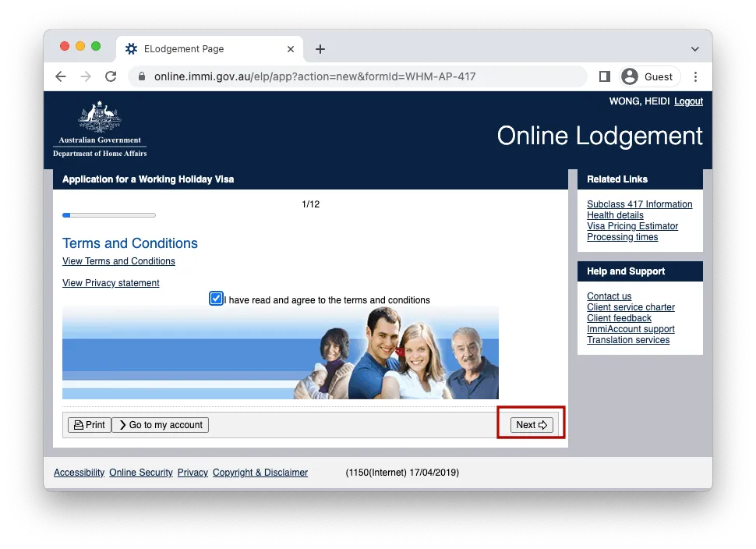The width and height of the screenshot is (756, 549).
Task: Open the Chrome three-dot menu
Action: point(695,76)
